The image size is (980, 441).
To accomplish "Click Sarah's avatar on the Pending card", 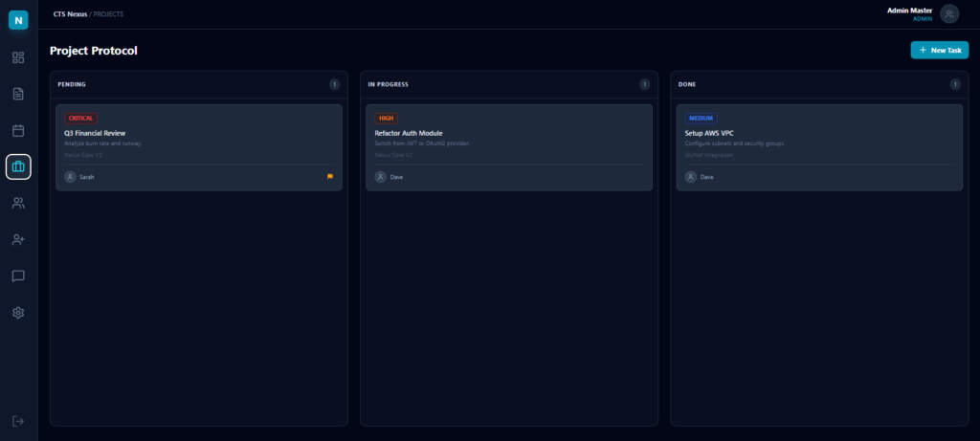I will click(70, 177).
